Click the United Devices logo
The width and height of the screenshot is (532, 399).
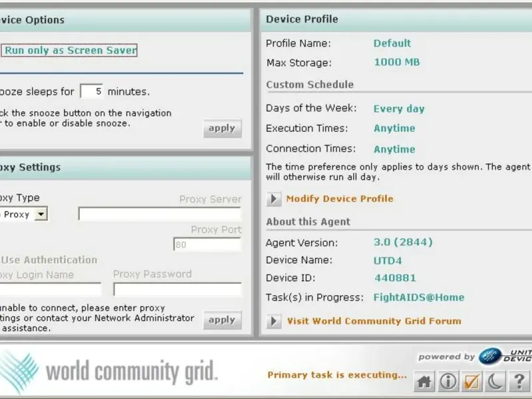point(505,356)
